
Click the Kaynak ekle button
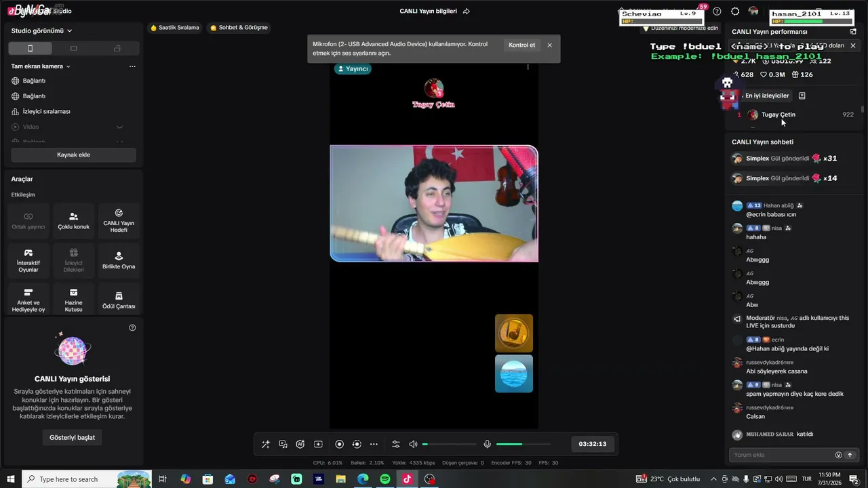click(73, 155)
